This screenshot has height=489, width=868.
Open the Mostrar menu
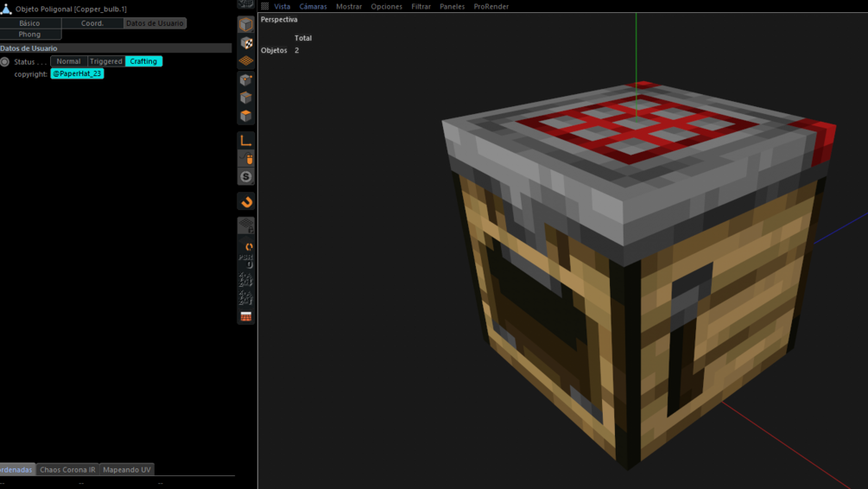click(x=349, y=7)
